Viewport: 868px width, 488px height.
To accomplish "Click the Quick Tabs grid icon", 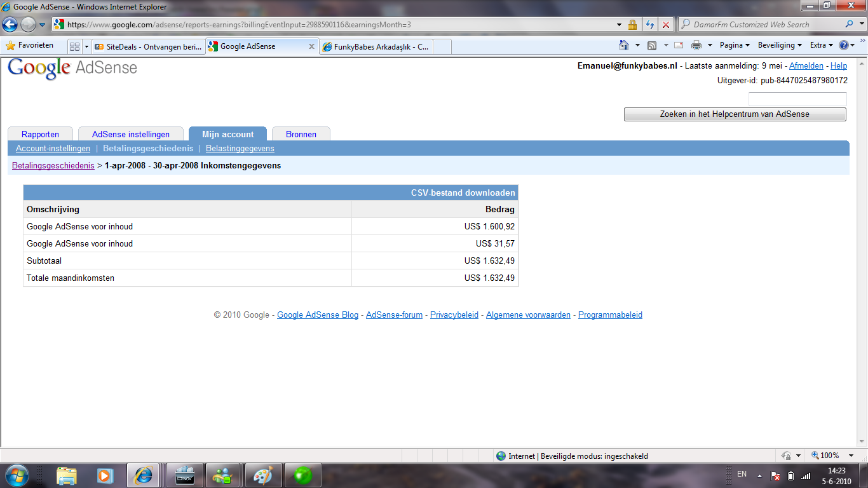I will [74, 46].
